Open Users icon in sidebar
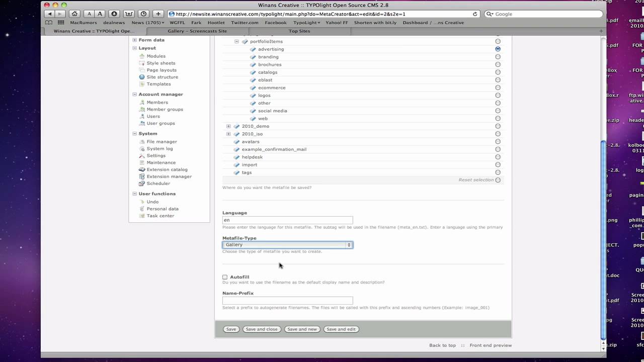Image resolution: width=644 pixels, height=362 pixels. click(x=142, y=116)
